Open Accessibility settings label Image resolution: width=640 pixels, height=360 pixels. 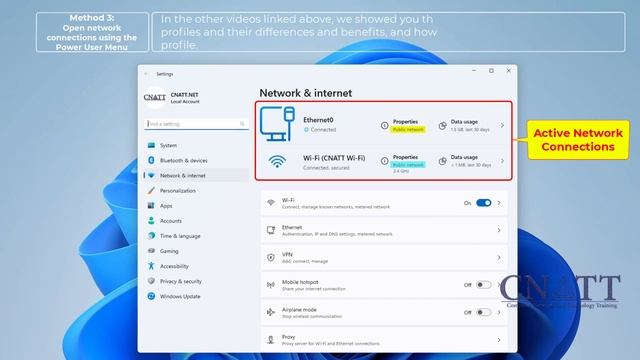(174, 266)
